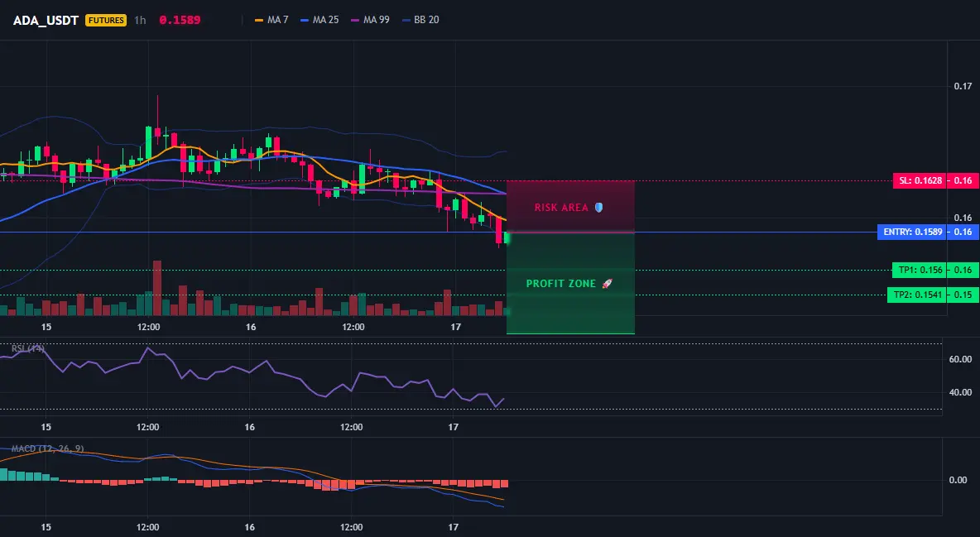Click the ENTRY: 0.1589 price label
This screenshot has width=980, height=537.
(x=912, y=232)
